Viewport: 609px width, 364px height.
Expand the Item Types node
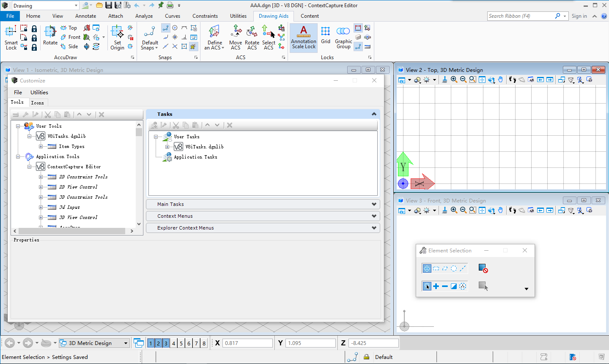point(41,146)
